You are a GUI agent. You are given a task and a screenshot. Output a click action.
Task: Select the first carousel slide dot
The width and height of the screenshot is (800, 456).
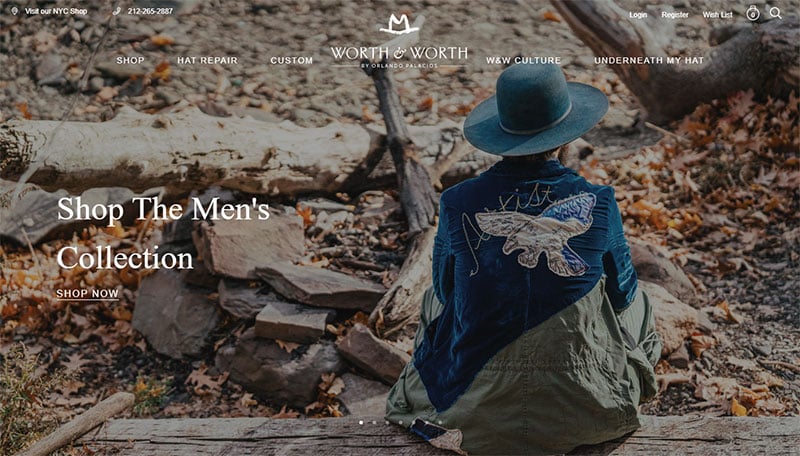pyautogui.click(x=361, y=422)
